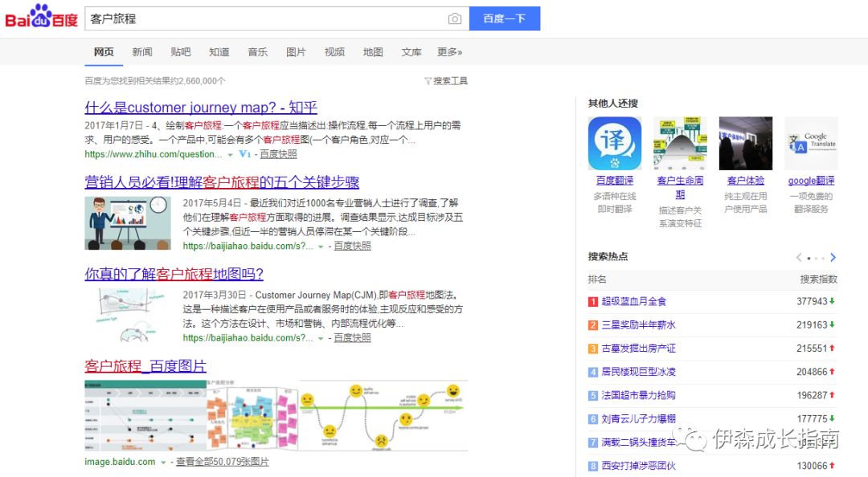Open 营销人员必看!理解客户旅程的五个关键步骤 result
This screenshot has height=477, width=868.
pos(222,181)
